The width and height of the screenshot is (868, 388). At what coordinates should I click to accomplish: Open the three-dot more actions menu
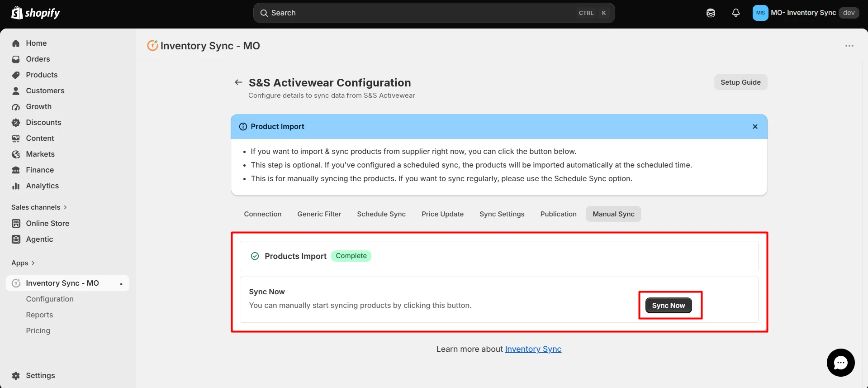tap(849, 46)
